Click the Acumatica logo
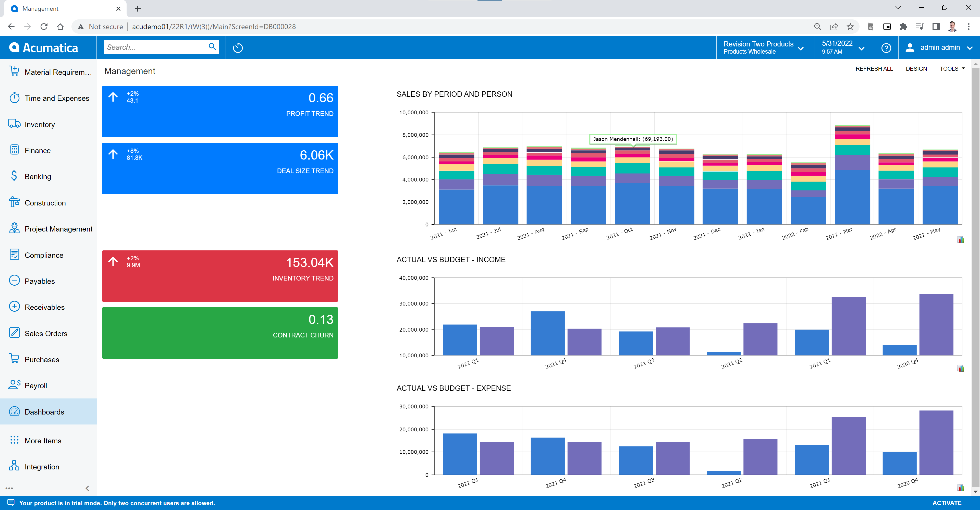This screenshot has width=980, height=510. click(x=44, y=47)
